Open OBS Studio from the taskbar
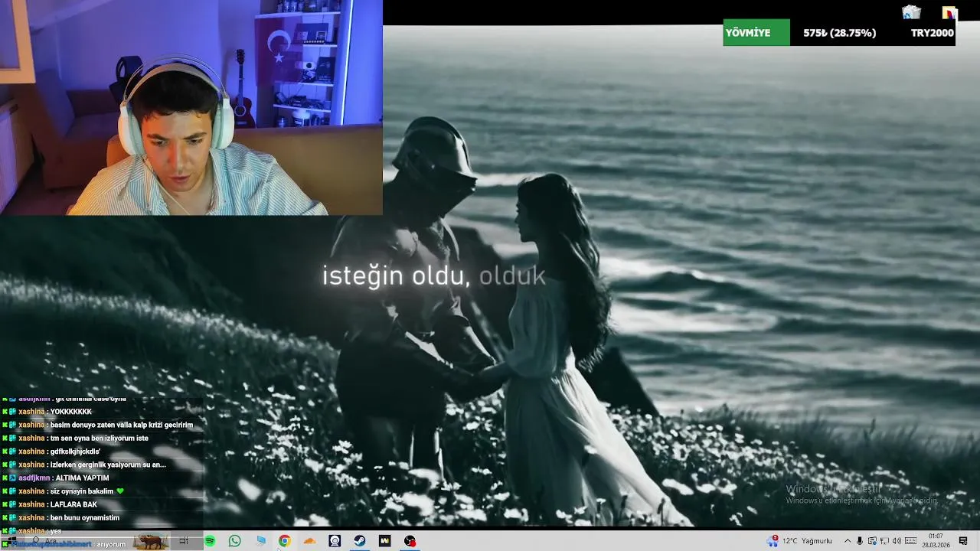 tap(410, 541)
